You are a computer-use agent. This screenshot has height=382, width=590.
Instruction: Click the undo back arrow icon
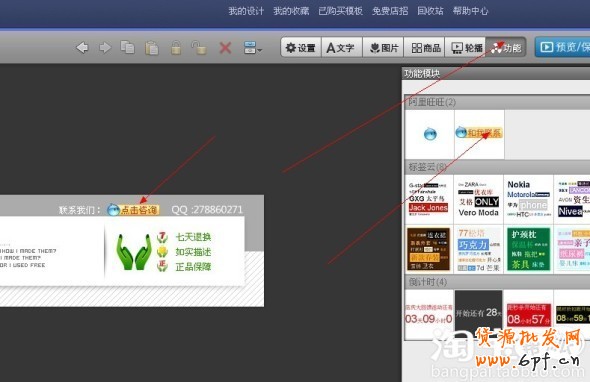point(82,48)
